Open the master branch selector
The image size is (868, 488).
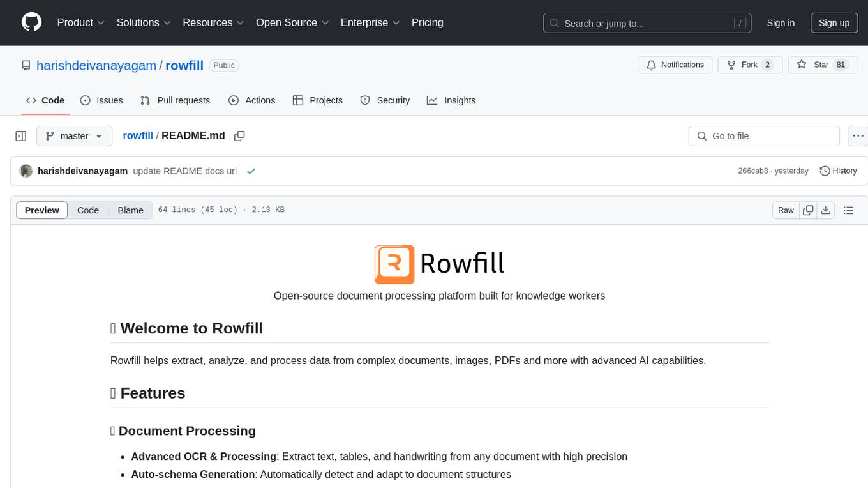click(74, 136)
